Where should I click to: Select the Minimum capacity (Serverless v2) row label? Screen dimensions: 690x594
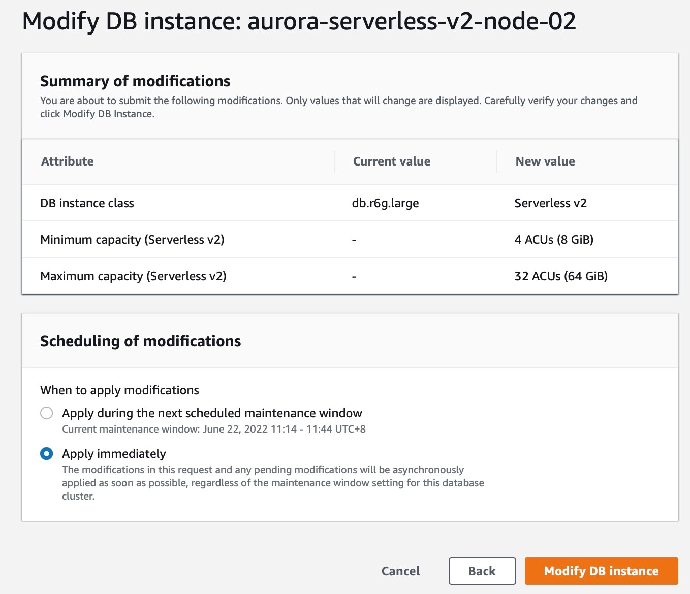[x=133, y=240]
